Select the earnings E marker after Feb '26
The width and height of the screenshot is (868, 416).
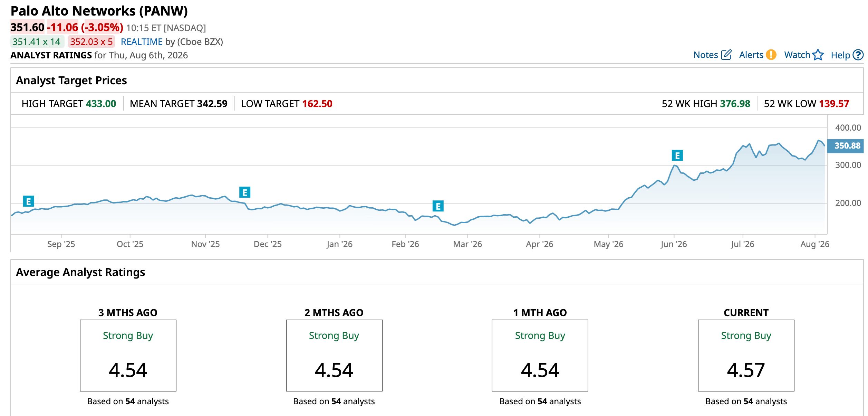click(438, 206)
